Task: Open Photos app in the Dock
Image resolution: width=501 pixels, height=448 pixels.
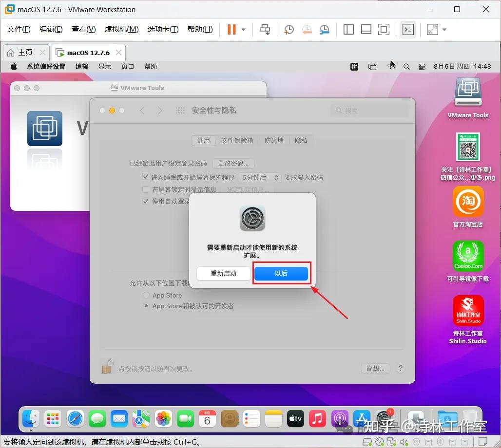Action: click(163, 419)
